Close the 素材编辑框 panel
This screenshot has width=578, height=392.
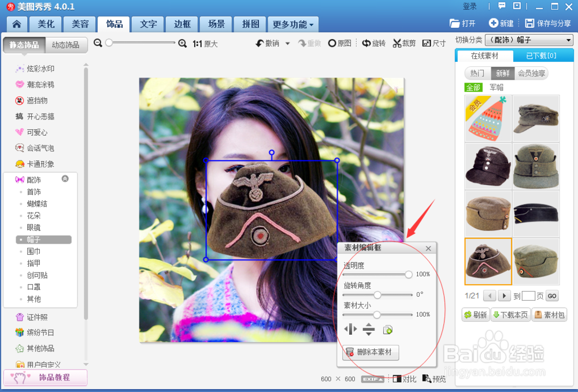pos(428,248)
